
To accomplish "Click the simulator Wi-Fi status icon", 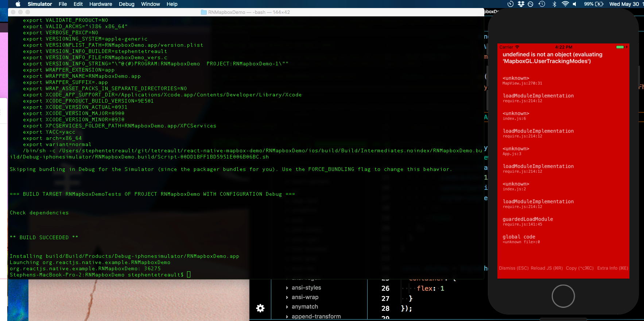I will (x=517, y=47).
